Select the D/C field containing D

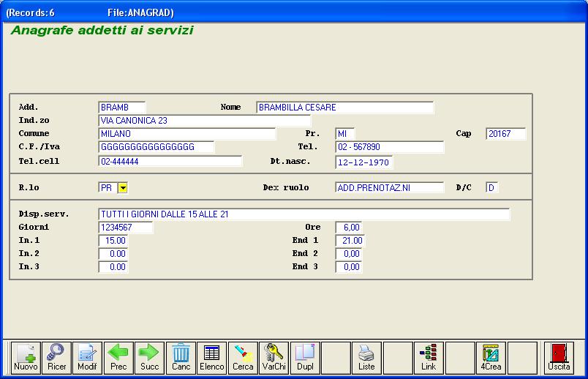[492, 187]
